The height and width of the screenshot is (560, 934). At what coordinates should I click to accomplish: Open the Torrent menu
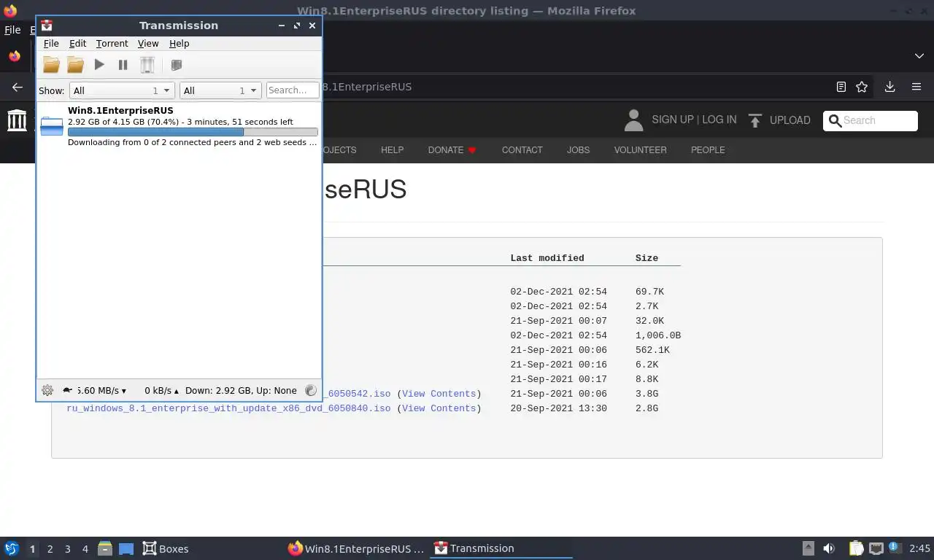click(112, 44)
